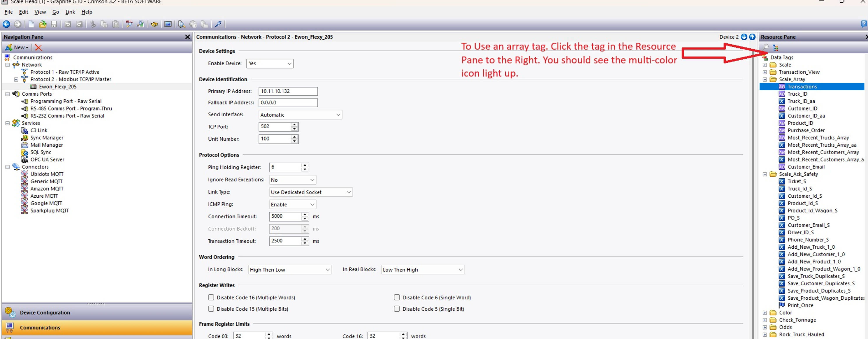Click the Copy toolbar icon
The image size is (868, 339).
(104, 24)
